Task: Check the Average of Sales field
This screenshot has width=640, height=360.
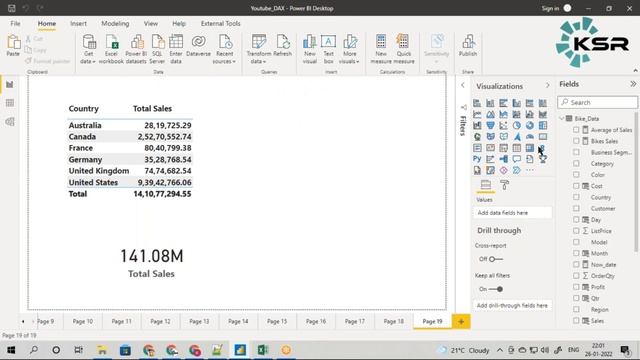Action: coord(576,130)
